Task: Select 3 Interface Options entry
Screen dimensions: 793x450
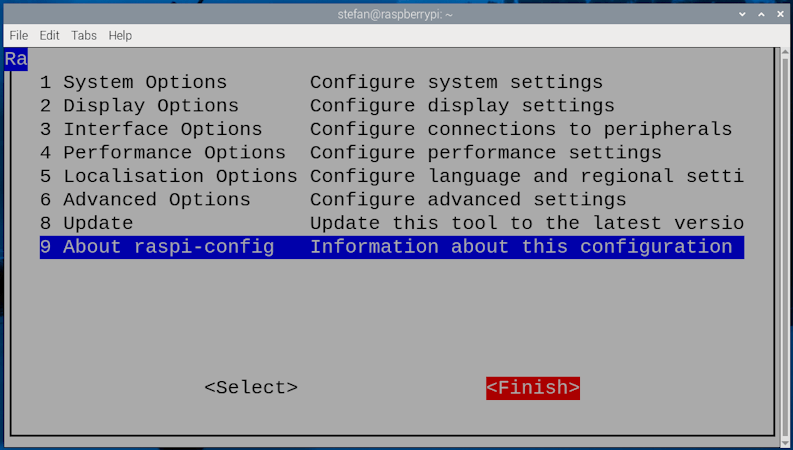Action: point(392,129)
